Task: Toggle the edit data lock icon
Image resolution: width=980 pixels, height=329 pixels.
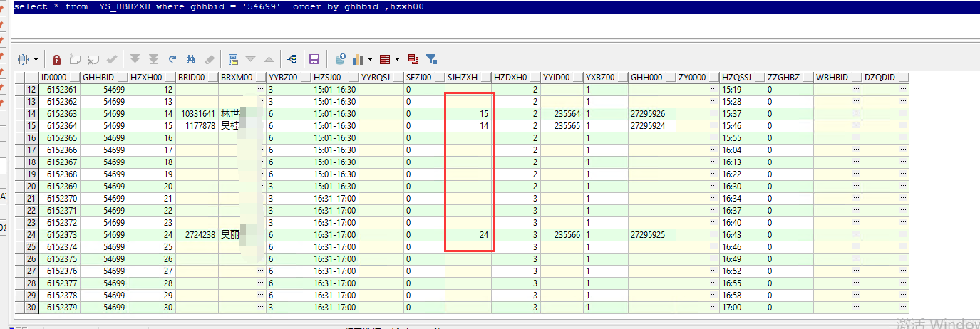Action: 57,59
